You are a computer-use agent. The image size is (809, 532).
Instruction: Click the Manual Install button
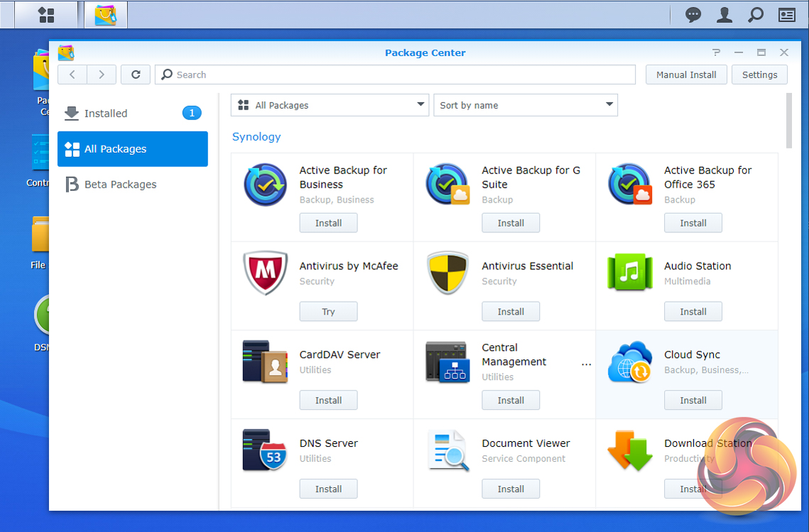pyautogui.click(x=686, y=75)
